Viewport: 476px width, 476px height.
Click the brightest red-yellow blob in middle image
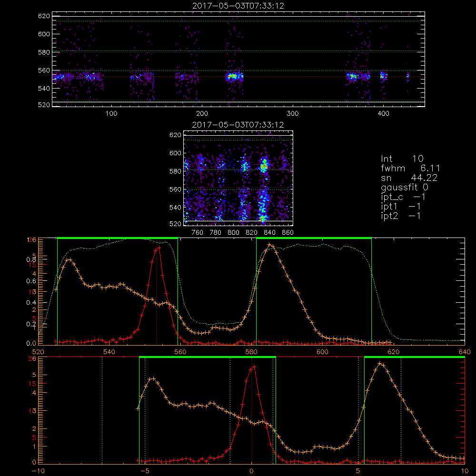pyautogui.click(x=264, y=166)
